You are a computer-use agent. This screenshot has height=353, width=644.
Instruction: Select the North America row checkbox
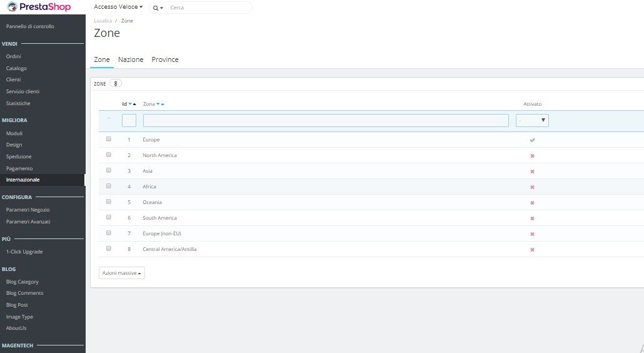pyautogui.click(x=108, y=155)
